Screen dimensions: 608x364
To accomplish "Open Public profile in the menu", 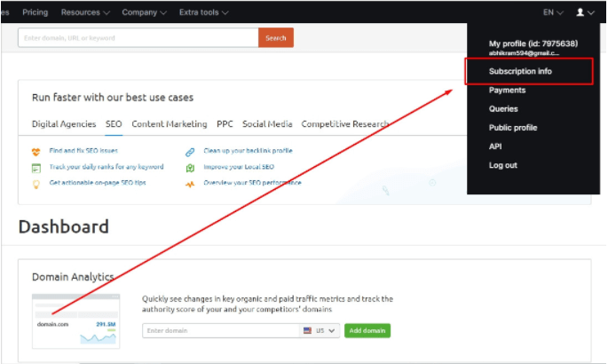I will (x=513, y=128).
